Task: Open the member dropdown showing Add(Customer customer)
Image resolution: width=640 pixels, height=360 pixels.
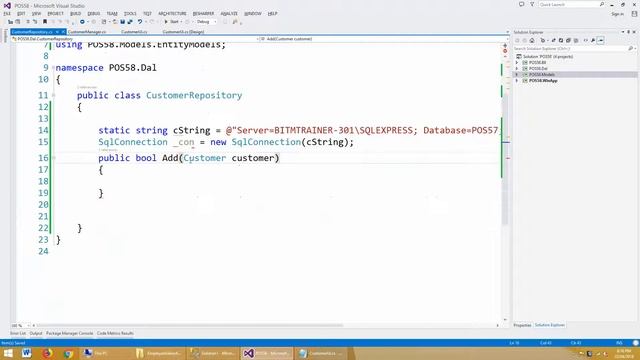Action: click(384, 39)
